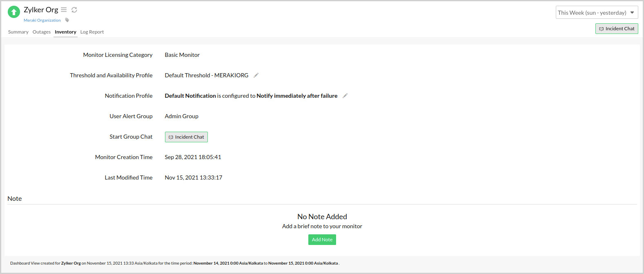Click the User Alert Group label
This screenshot has height=274, width=644.
click(x=131, y=116)
